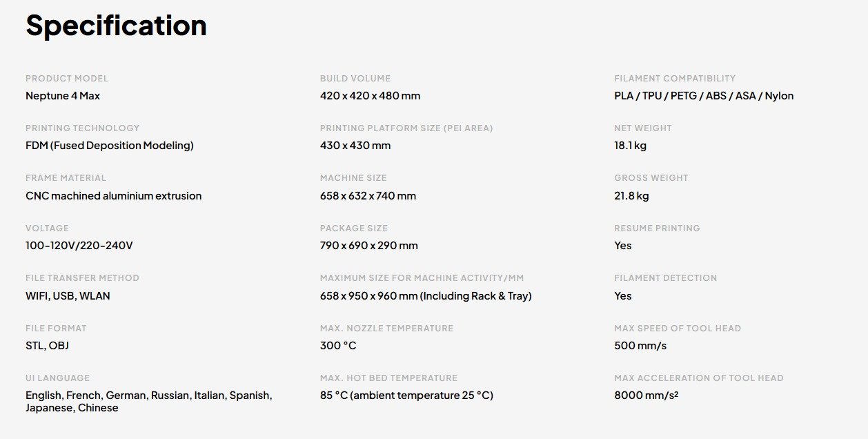Viewport: 868px width, 439px height.
Task: Click the 18.1 kg net weight value
Action: coord(630,146)
